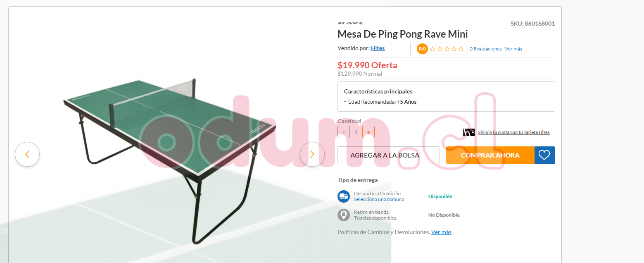Decrease quantity with the minus button
Screen dimensions: 644x263
(x=344, y=132)
